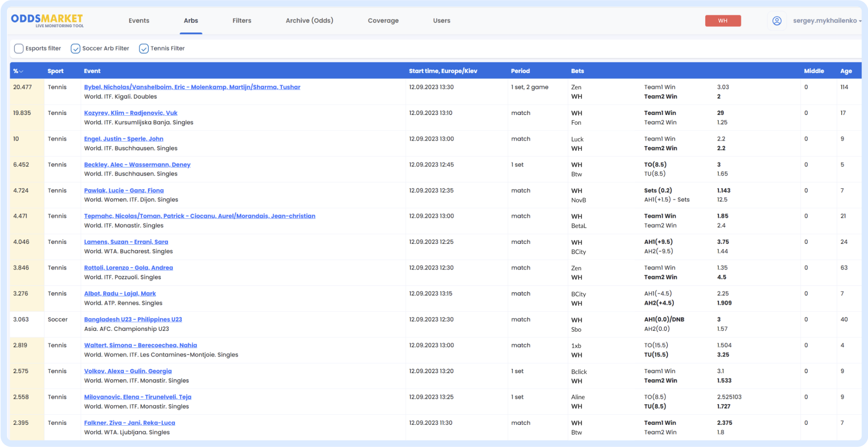This screenshot has width=868, height=447.
Task: Open the user profile avatar icon
Action: coord(777,21)
